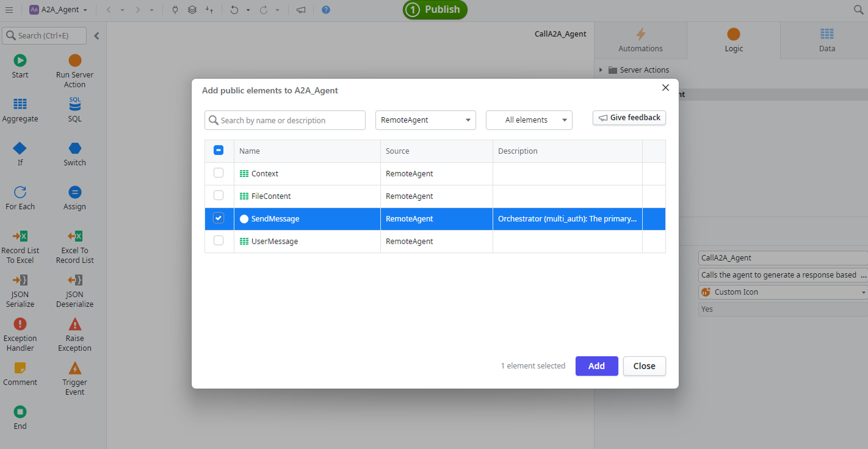Open the back history dropdown arrow

pyautogui.click(x=122, y=10)
